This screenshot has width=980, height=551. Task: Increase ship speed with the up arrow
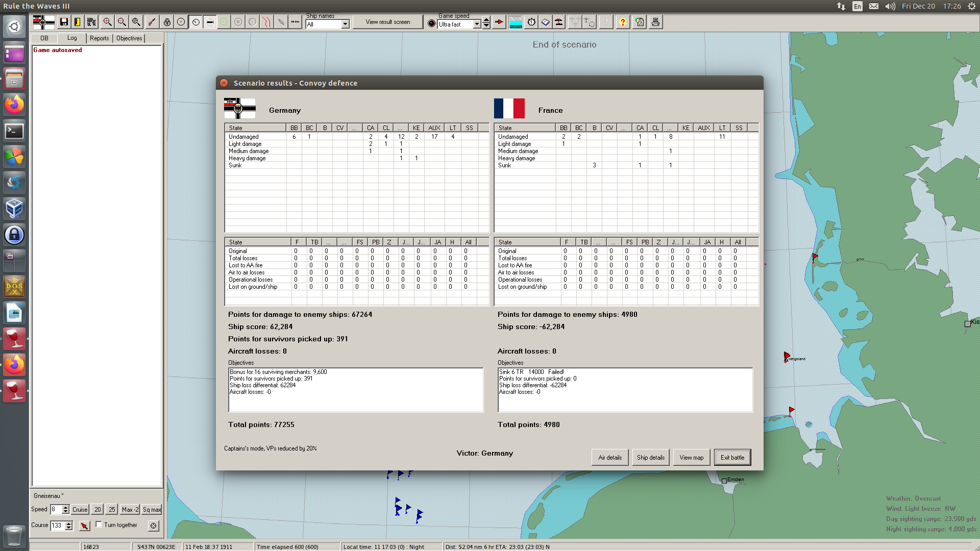65,507
